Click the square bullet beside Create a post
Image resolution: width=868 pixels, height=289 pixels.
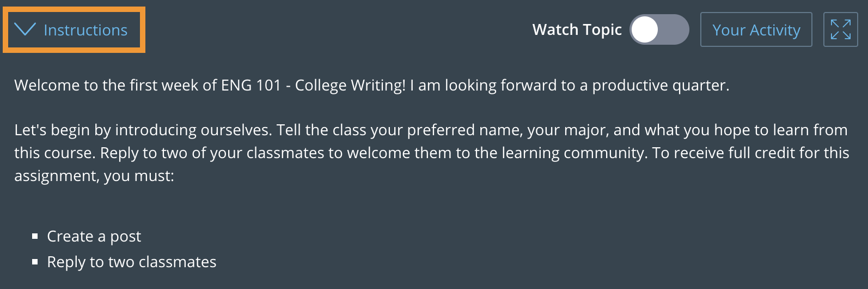[35, 236]
